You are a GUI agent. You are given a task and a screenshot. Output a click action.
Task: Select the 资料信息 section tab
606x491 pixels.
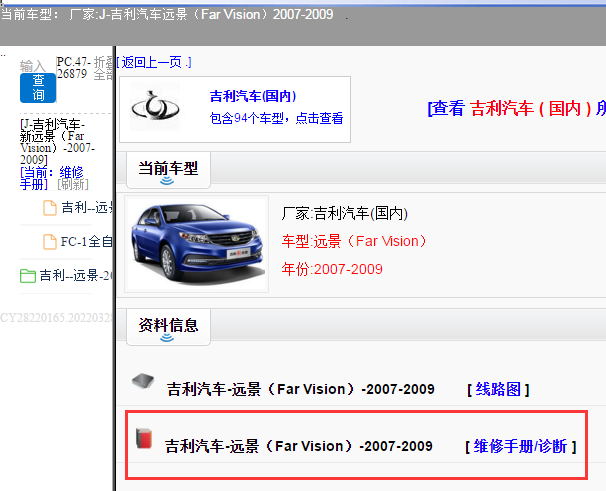(x=168, y=327)
